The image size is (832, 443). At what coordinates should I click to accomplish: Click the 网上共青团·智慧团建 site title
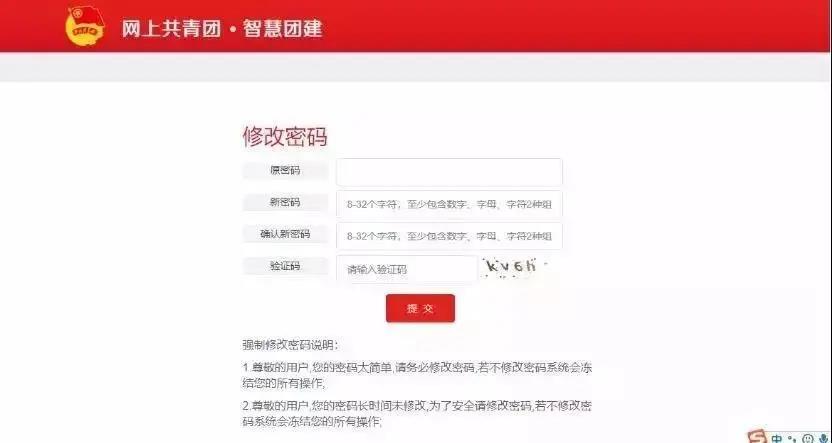point(222,28)
